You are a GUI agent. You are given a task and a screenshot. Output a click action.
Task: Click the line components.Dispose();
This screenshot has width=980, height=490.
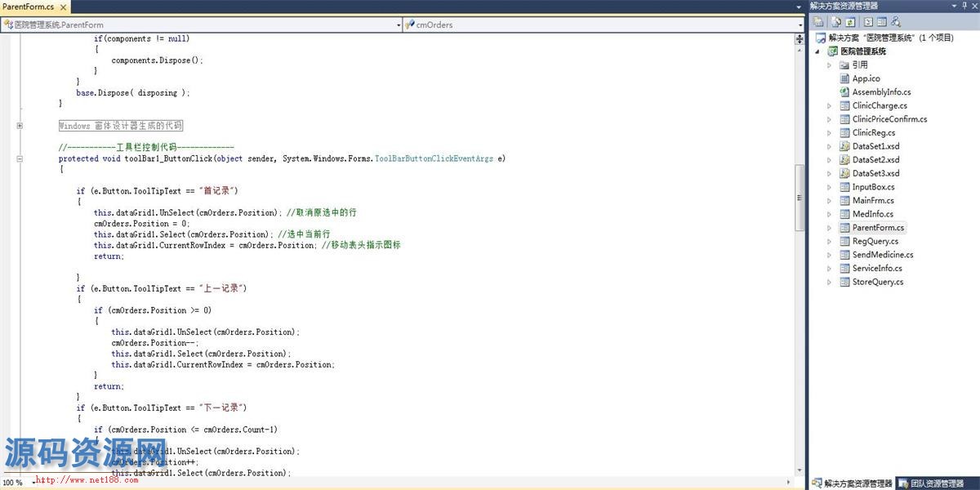(x=158, y=60)
